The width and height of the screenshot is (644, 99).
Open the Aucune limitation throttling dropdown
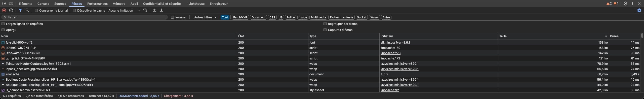[x=124, y=10]
